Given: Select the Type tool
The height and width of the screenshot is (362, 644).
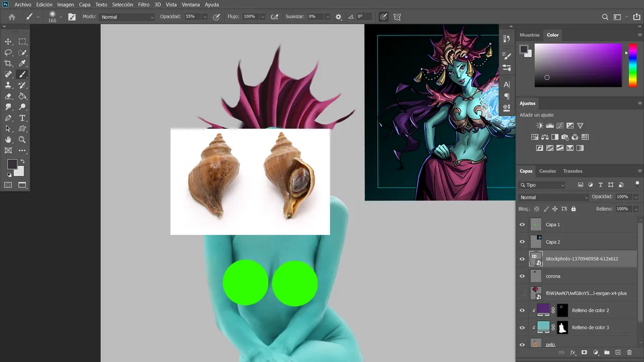Looking at the screenshot, I should pos(22,118).
